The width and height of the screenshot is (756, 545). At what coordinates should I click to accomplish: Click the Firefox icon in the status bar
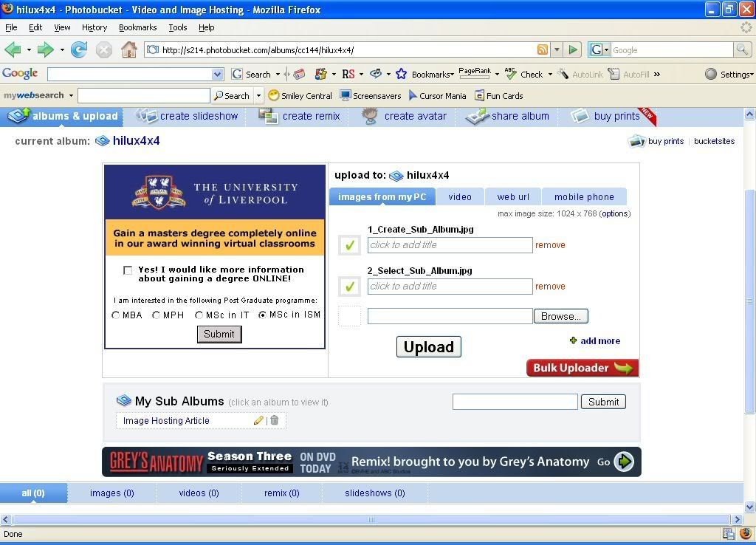[746, 534]
